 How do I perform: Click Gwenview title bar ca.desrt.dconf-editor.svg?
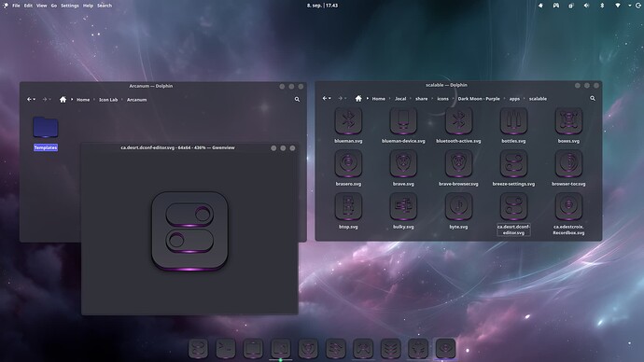click(177, 147)
